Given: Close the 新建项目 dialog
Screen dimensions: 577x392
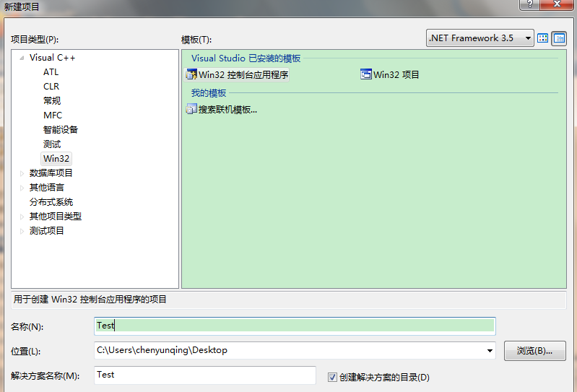Looking at the screenshot, I should (x=557, y=4).
